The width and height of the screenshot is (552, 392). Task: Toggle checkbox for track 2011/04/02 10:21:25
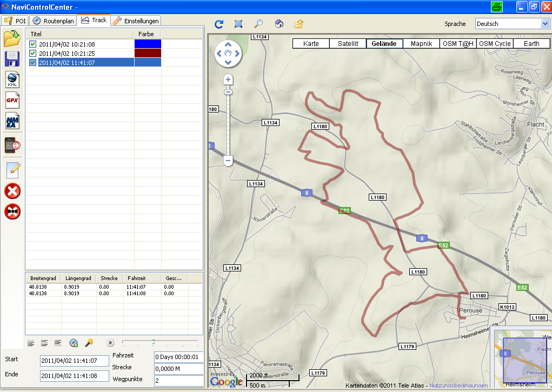(33, 54)
